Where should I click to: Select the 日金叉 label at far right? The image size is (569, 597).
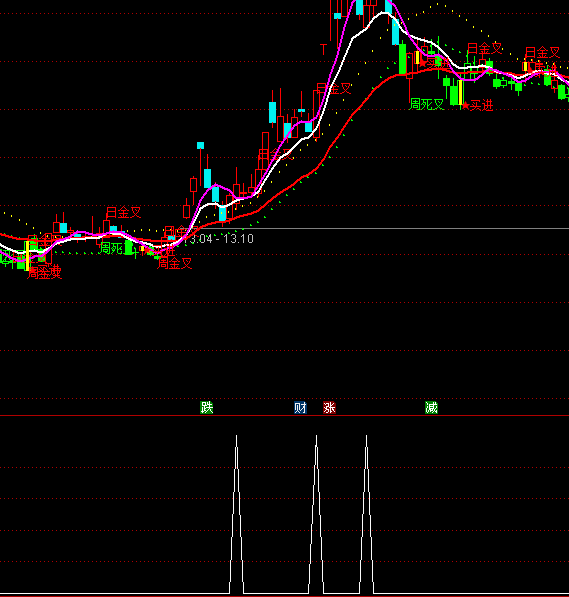coord(543,52)
